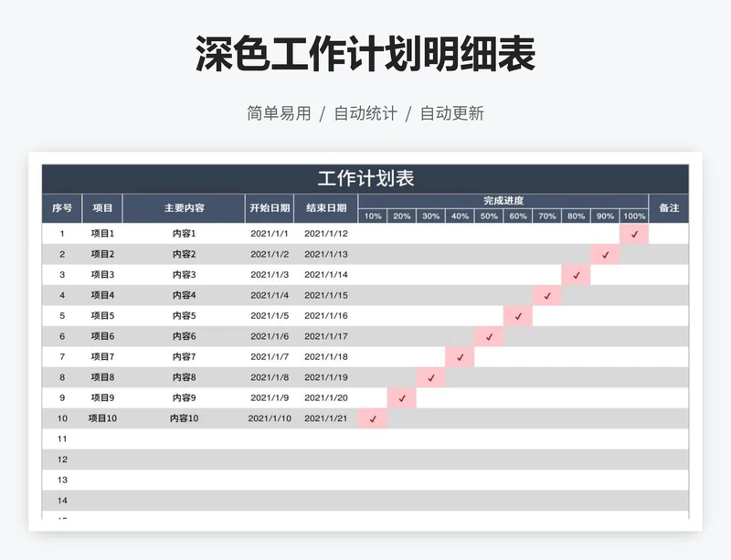Select the serial number 9 cell
Viewport: 731px width, 560px height.
[x=62, y=397]
